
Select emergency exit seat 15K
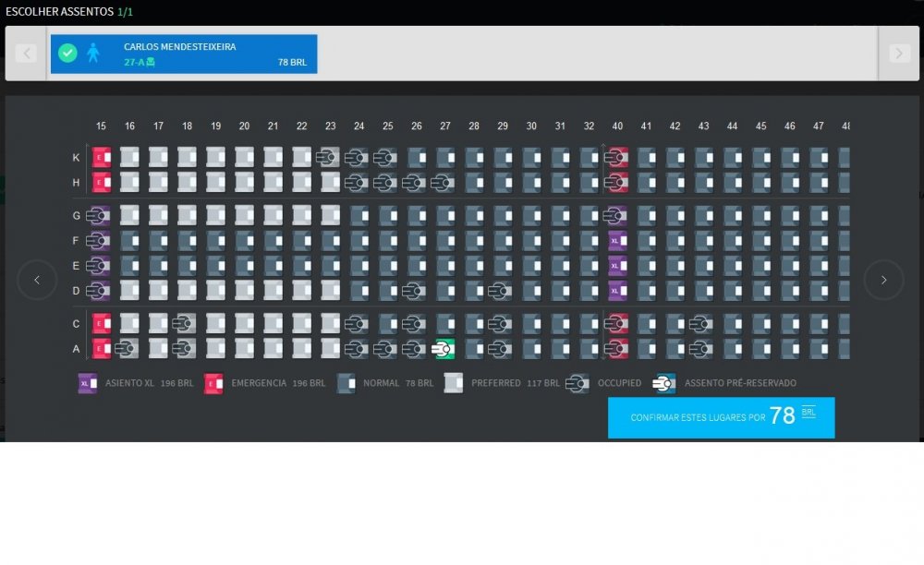(101, 158)
